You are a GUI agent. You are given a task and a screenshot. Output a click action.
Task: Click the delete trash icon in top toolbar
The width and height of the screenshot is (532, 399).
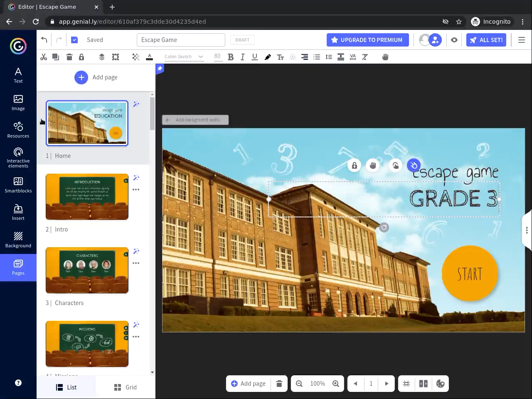coord(69,57)
